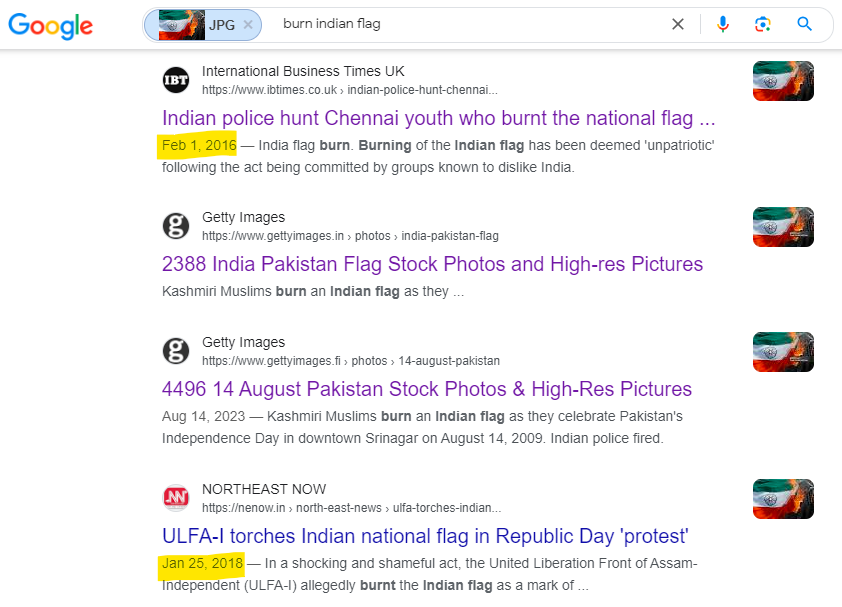842x607 pixels.
Task: Open 'Indian police hunt Chennai youth' result
Action: coord(439,118)
